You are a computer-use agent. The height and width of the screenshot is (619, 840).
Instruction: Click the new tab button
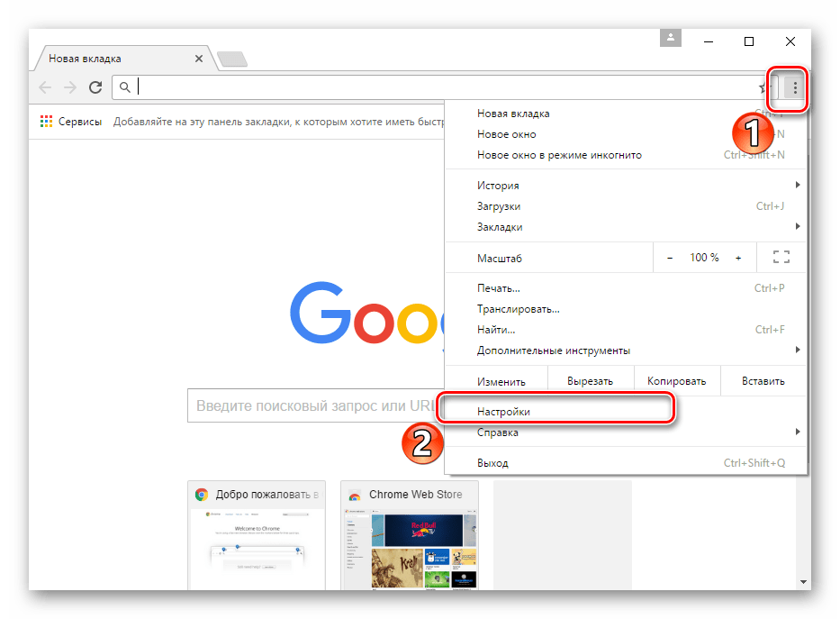(232, 59)
